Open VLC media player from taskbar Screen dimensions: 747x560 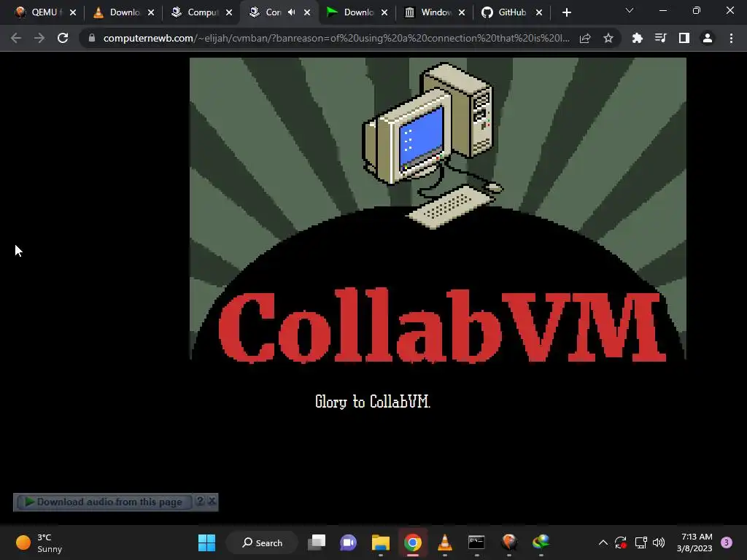[x=444, y=542]
